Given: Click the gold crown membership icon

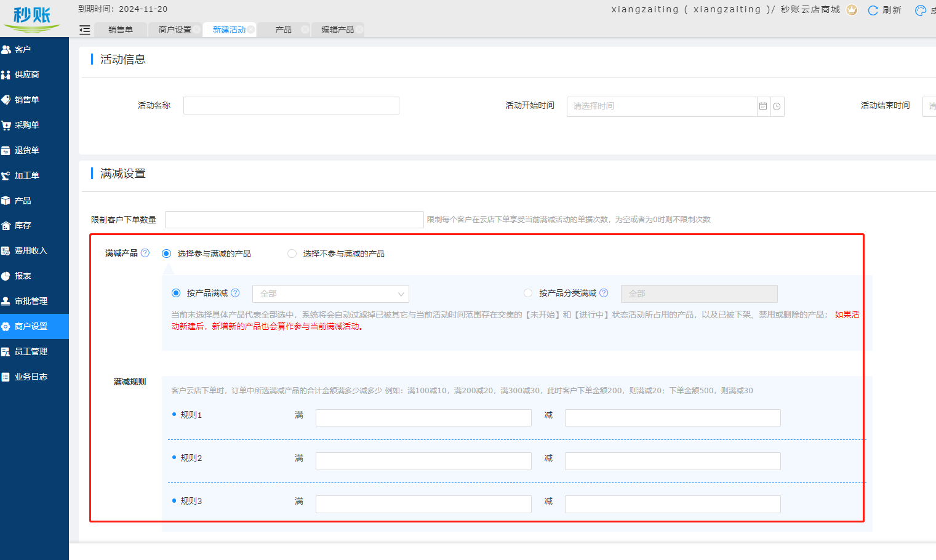Looking at the screenshot, I should (852, 10).
